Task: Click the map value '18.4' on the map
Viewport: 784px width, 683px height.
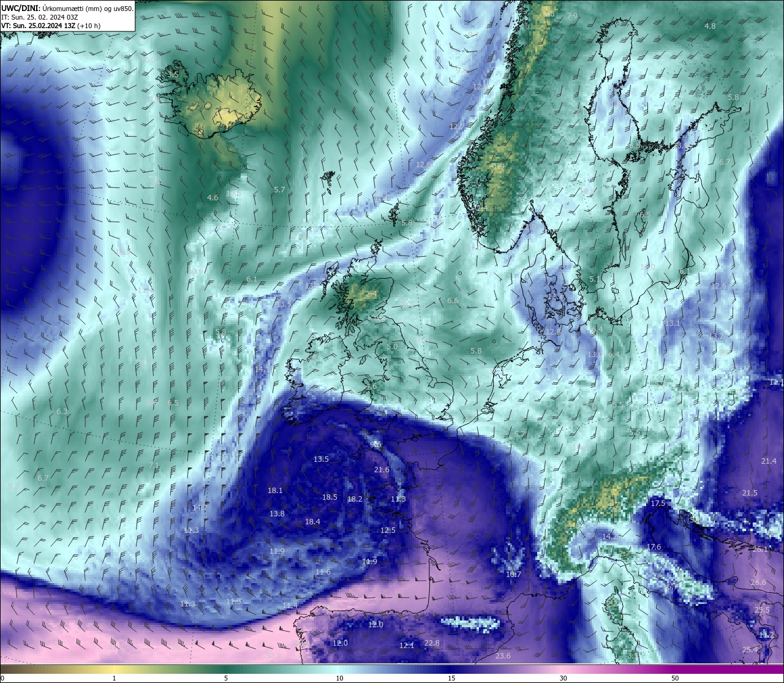Action: [312, 522]
